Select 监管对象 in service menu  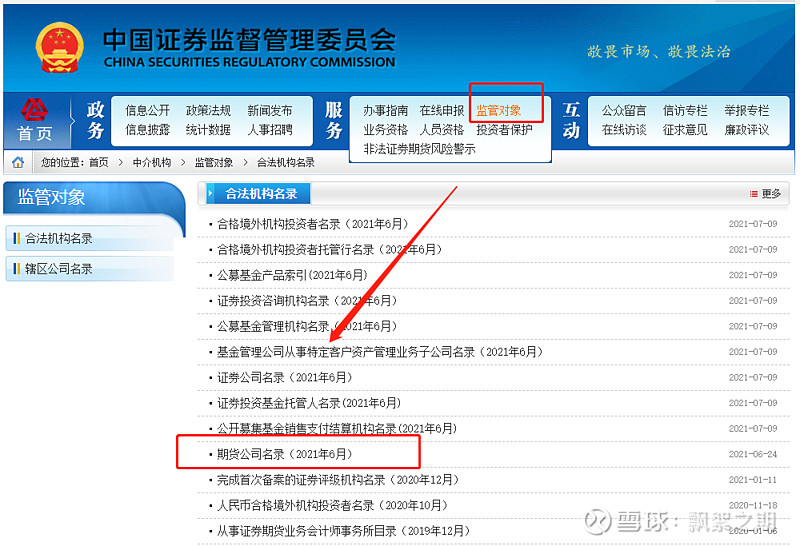pos(498,110)
